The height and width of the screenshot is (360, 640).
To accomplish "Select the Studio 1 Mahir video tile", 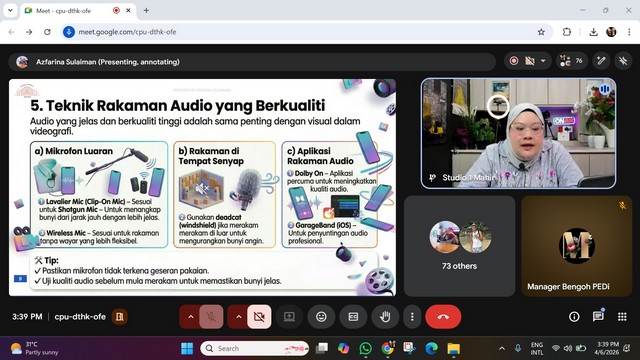I will point(518,133).
